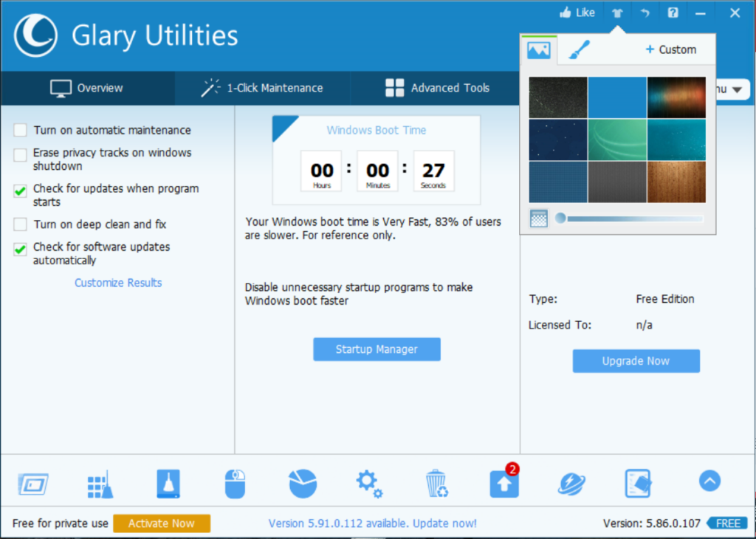Open the shirt-shaped themes icon in titlebar
The width and height of the screenshot is (756, 539).
[x=617, y=12]
